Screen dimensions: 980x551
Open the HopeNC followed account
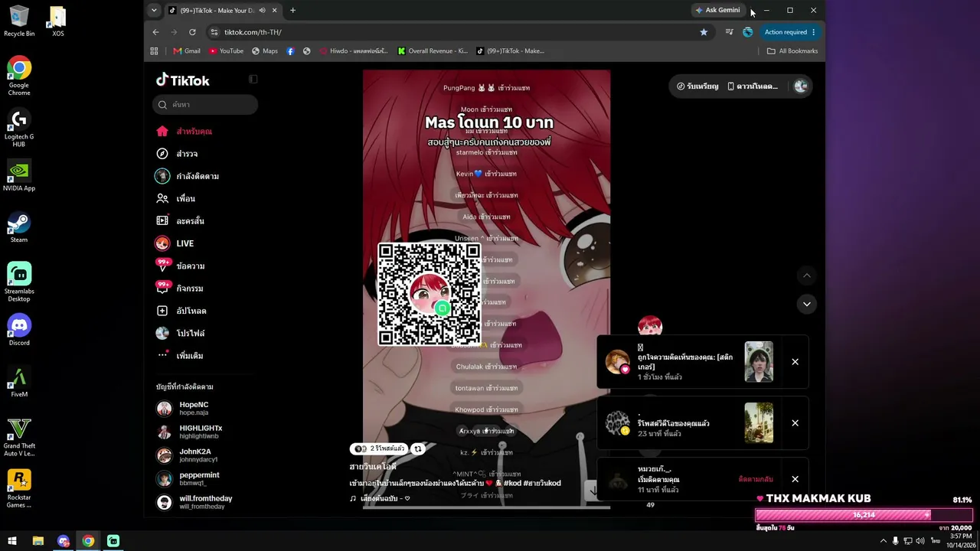194,408
